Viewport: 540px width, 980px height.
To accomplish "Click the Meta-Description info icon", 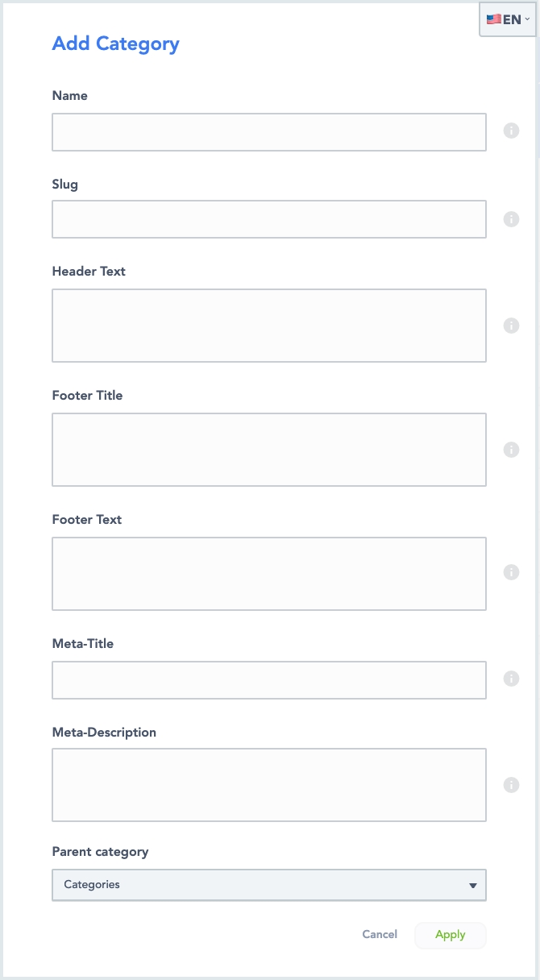I will pos(511,785).
